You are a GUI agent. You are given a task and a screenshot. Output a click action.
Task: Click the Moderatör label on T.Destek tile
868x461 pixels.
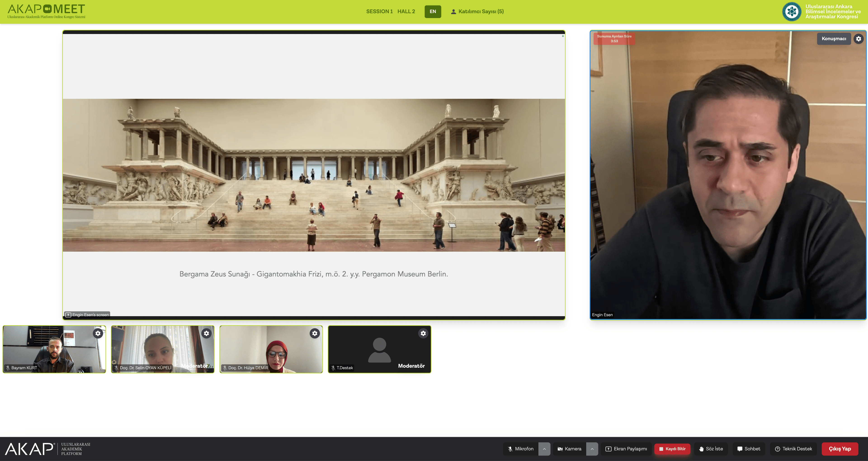[x=411, y=366]
